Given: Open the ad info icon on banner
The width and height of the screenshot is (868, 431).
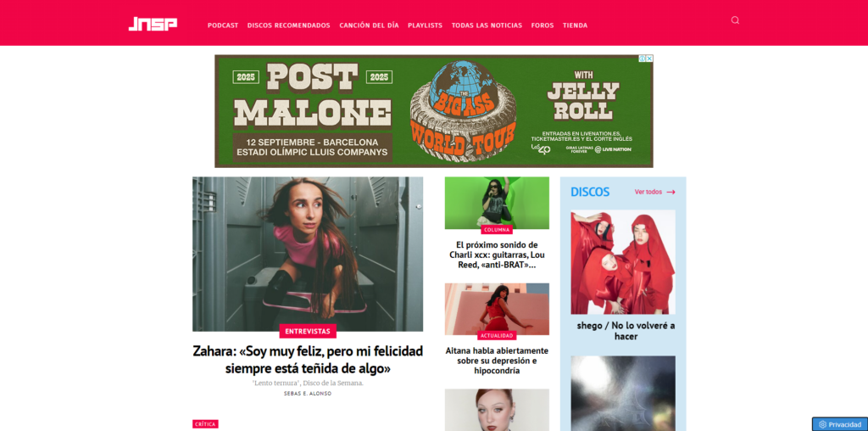Looking at the screenshot, I should pos(643,59).
